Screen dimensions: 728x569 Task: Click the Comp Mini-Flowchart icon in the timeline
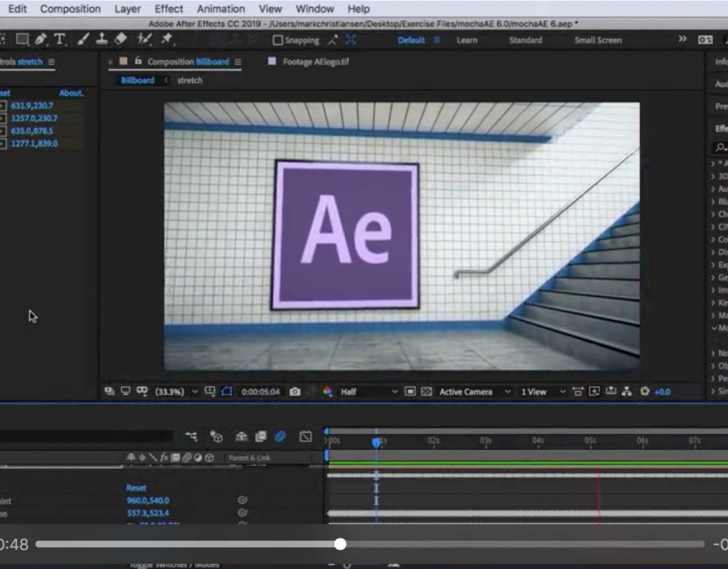[191, 436]
